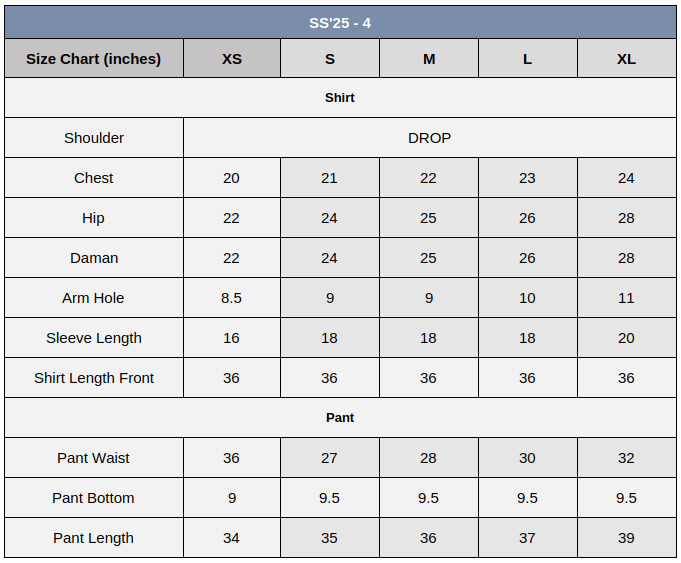681x563 pixels.
Task: Select the Daman row label
Action: tap(94, 258)
